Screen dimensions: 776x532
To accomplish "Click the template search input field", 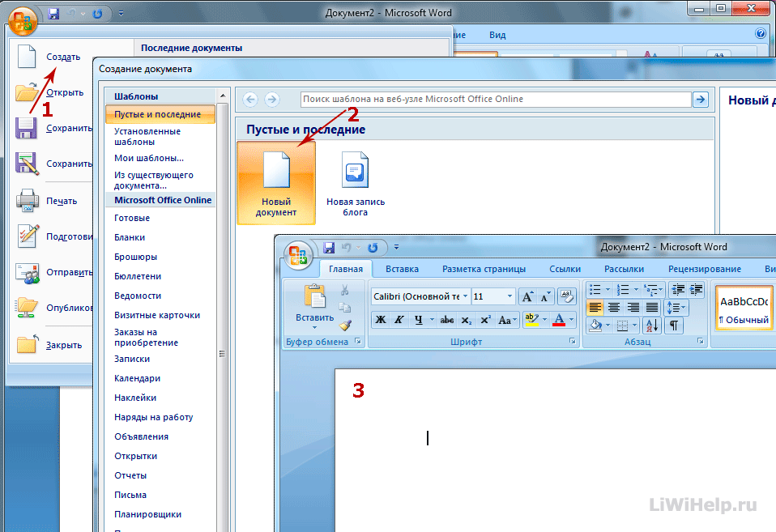I will tap(496, 99).
